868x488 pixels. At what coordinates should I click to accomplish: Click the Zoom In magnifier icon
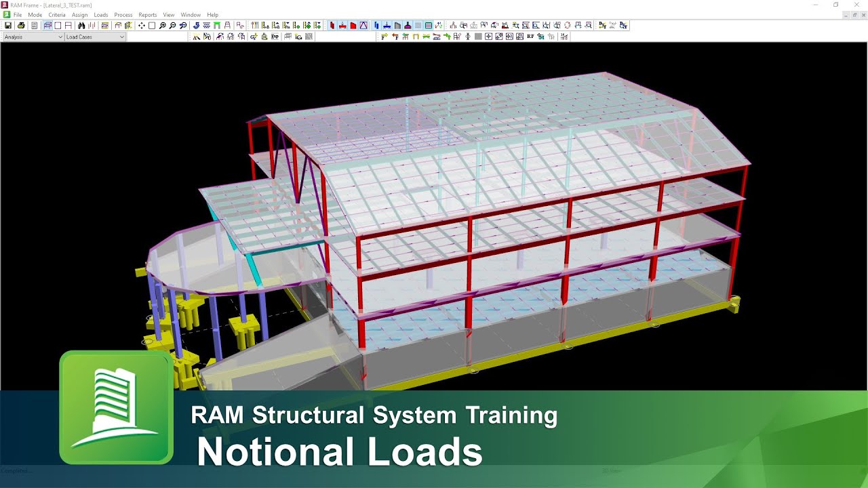162,25
